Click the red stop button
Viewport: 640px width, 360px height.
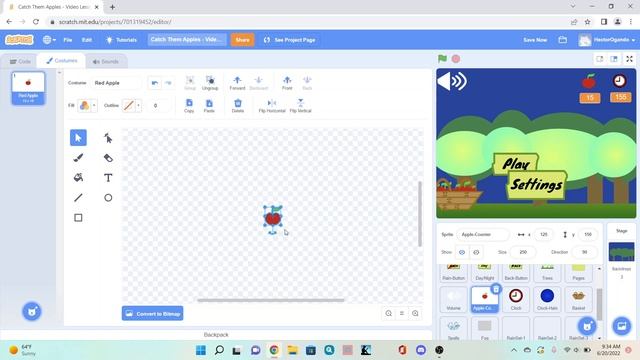[x=456, y=59]
